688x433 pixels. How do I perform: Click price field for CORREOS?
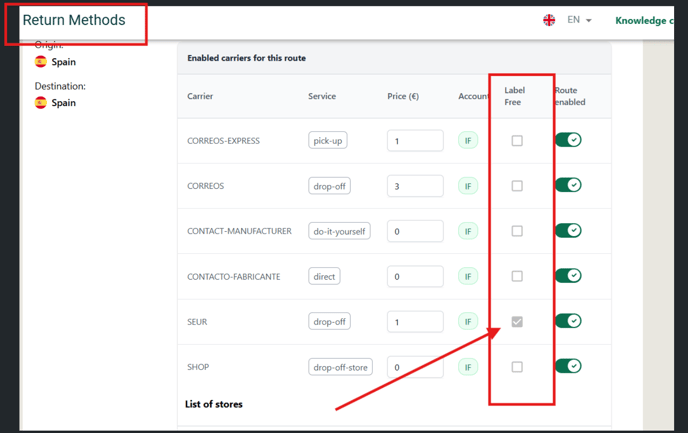tap(415, 186)
